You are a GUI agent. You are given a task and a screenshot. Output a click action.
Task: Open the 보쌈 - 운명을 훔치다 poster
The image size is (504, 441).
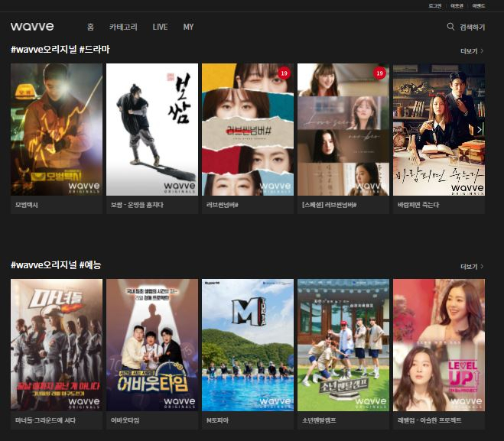click(x=152, y=129)
